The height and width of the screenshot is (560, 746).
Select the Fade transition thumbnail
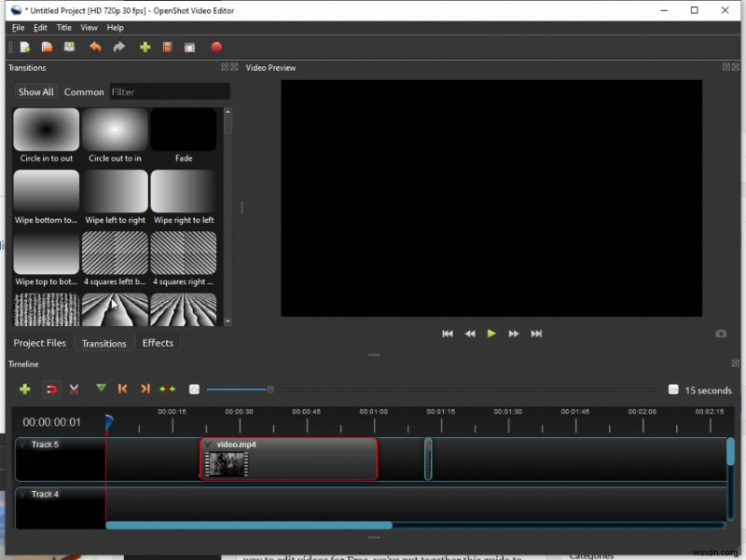184,130
